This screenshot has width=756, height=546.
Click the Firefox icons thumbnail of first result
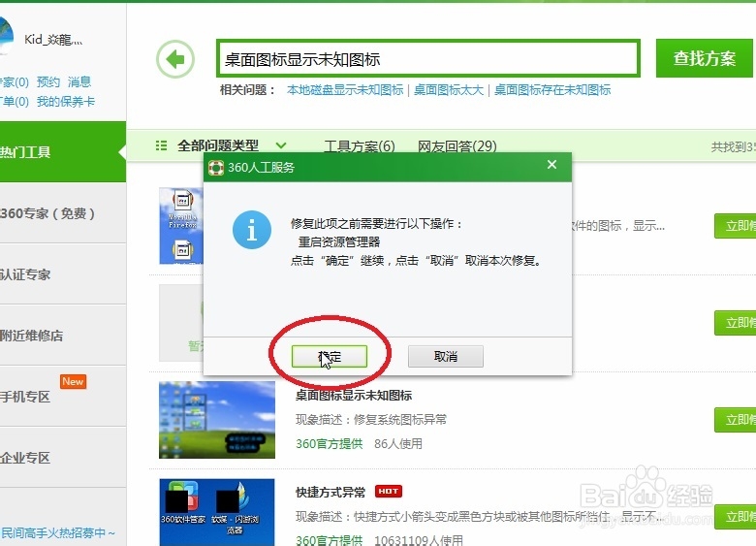coord(181,226)
